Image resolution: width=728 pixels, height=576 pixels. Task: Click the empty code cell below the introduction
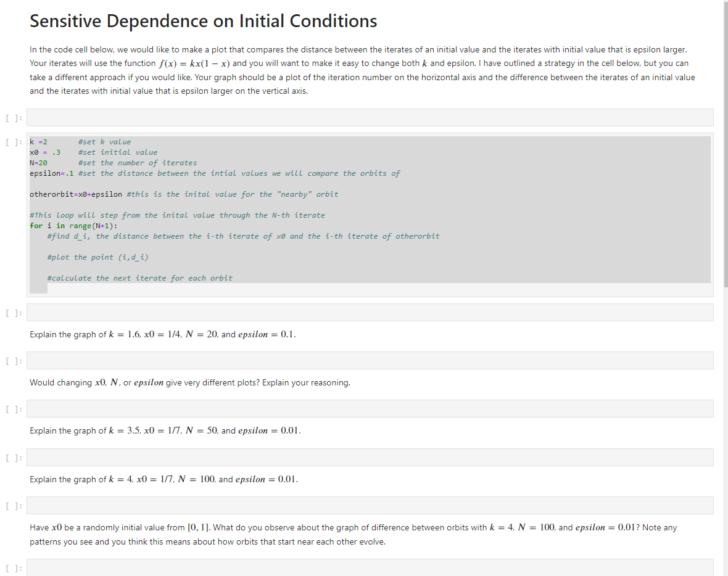[370, 117]
